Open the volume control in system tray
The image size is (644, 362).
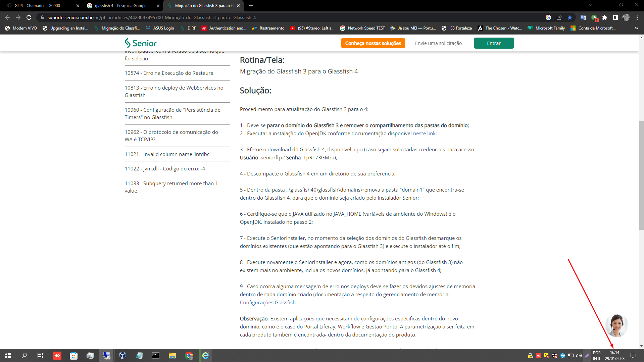(x=579, y=356)
